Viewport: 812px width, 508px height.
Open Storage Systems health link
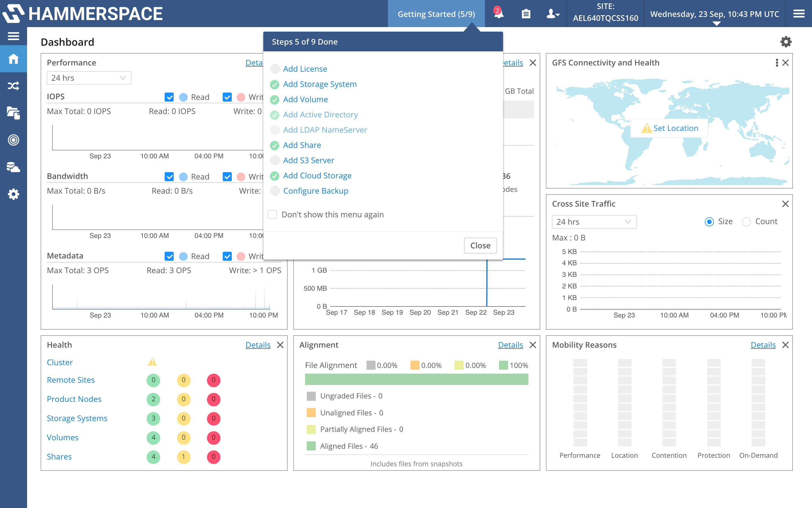click(77, 418)
